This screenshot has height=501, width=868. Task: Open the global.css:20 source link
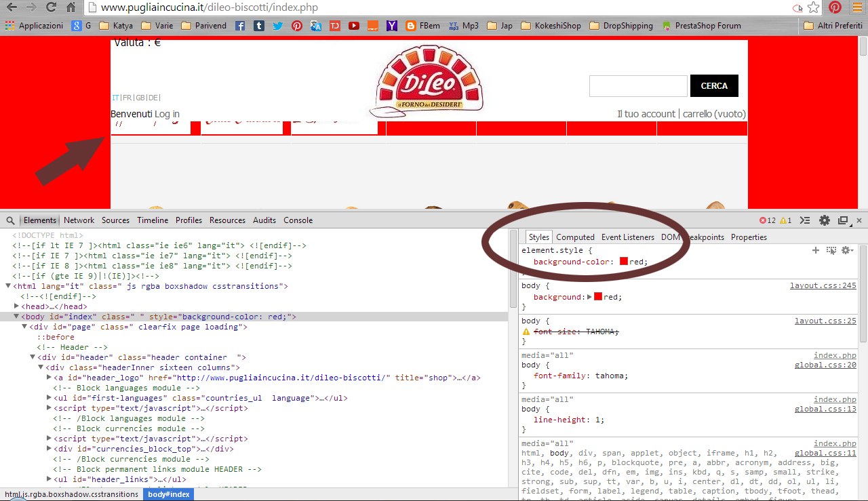pos(825,365)
